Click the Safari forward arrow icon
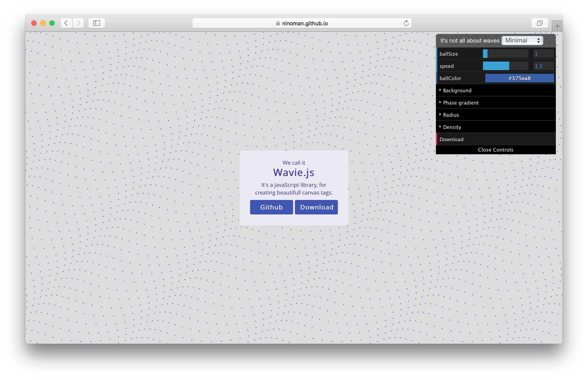Viewport: 588px width, 380px height. [x=78, y=23]
